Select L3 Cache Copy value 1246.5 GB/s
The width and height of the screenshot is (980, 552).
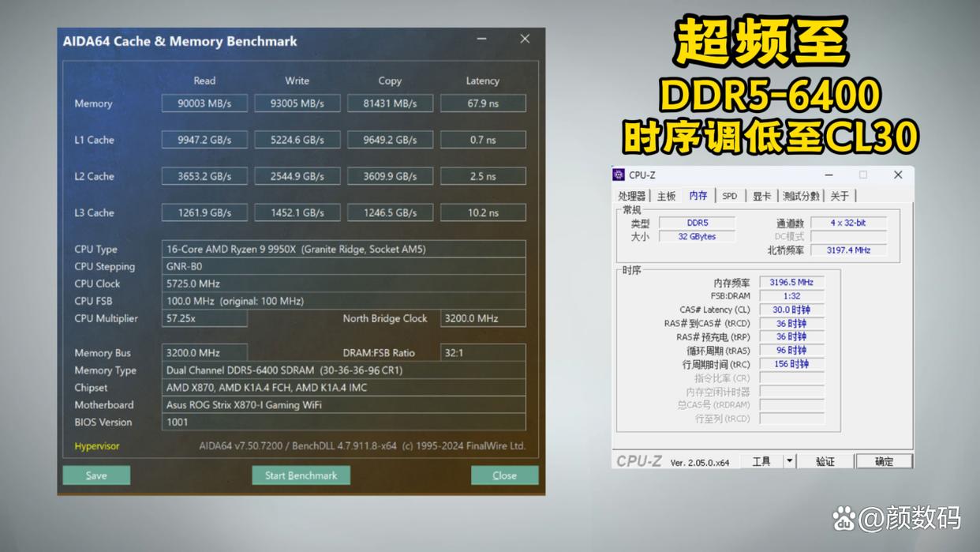point(390,212)
